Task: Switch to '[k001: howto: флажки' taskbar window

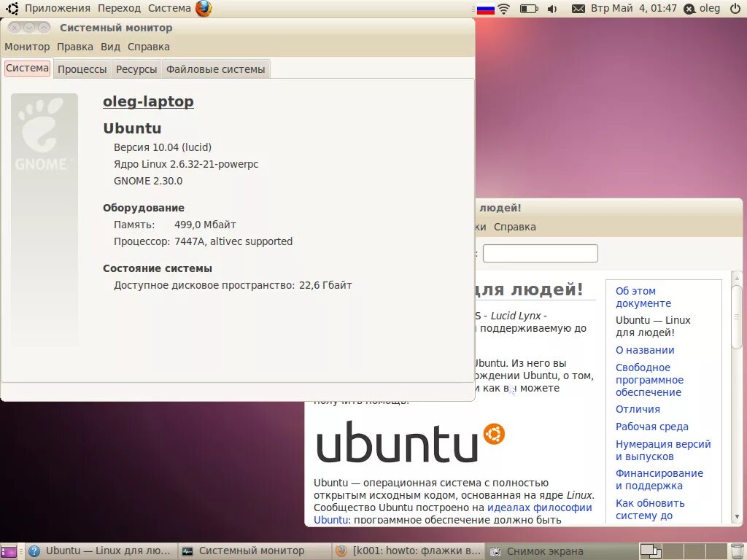Action: click(x=408, y=551)
